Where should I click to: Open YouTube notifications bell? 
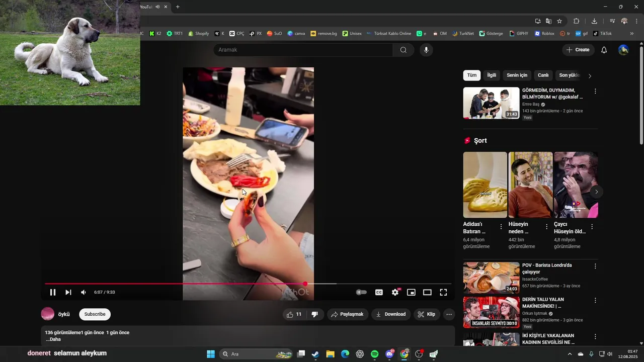pyautogui.click(x=604, y=50)
